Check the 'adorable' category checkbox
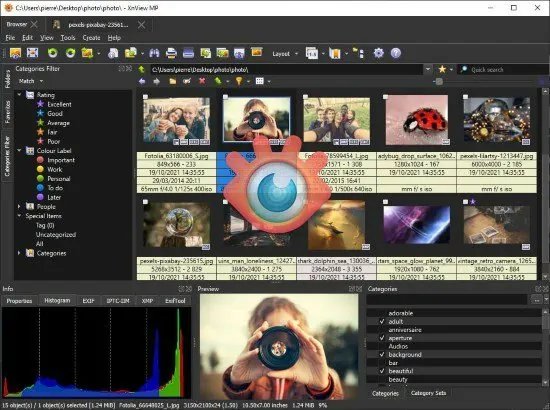Image resolution: width=550 pixels, height=410 pixels. click(x=382, y=313)
